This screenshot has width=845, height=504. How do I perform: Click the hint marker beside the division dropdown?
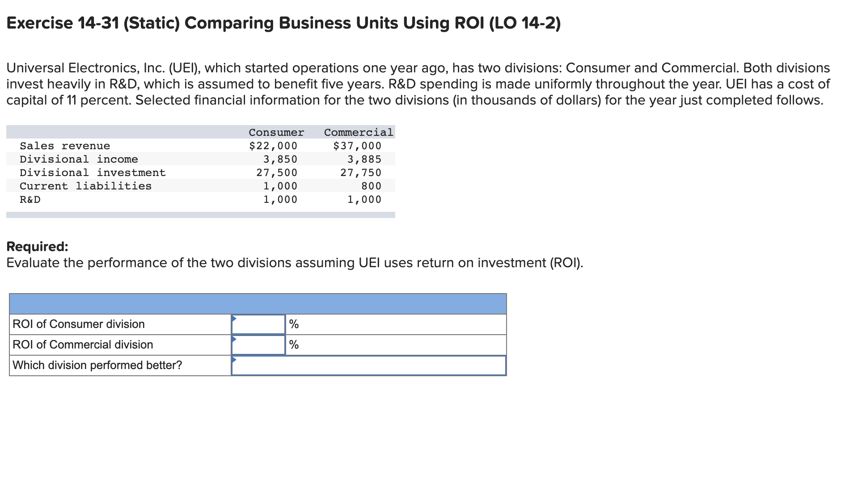coord(234,360)
